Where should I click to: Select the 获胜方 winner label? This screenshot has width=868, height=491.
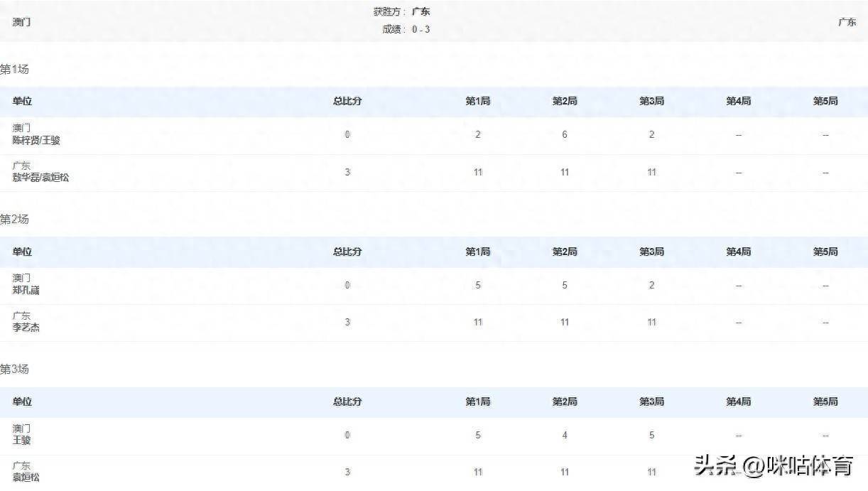click(x=391, y=11)
